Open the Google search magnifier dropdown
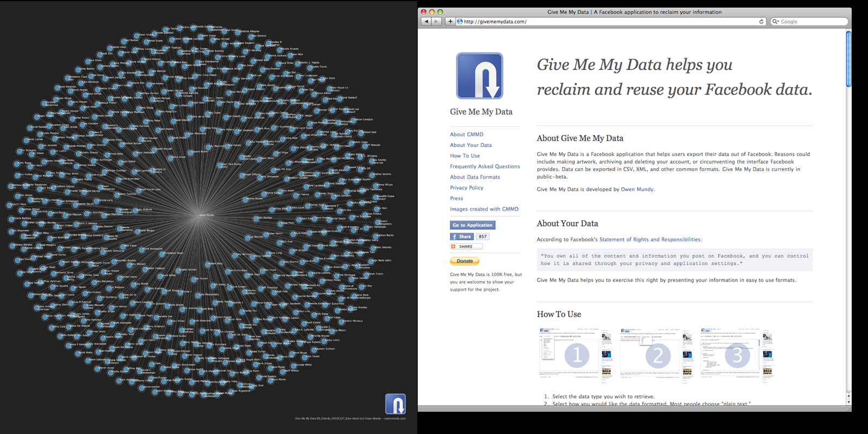868x434 pixels. pos(776,22)
